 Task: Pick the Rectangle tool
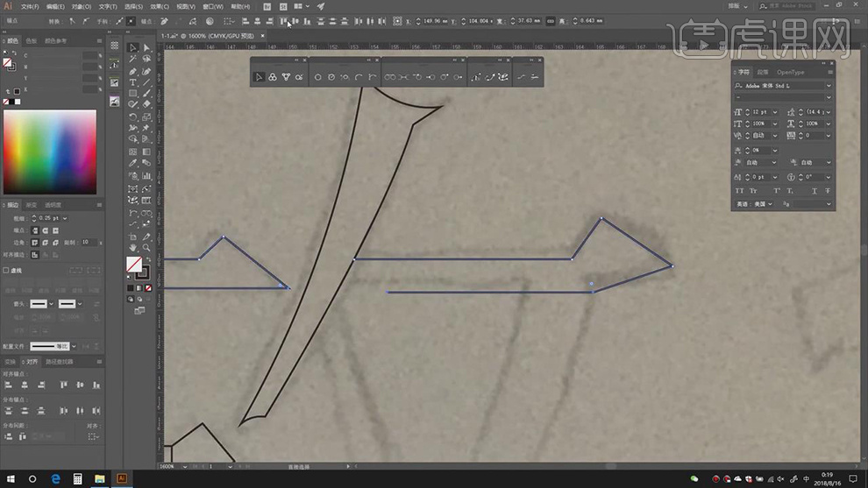132,94
